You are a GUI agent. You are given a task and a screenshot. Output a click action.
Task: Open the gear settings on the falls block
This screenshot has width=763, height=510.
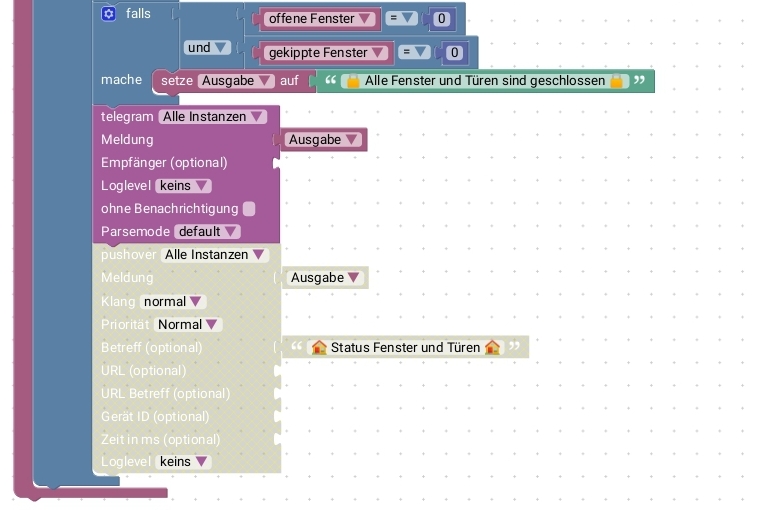[x=109, y=14]
